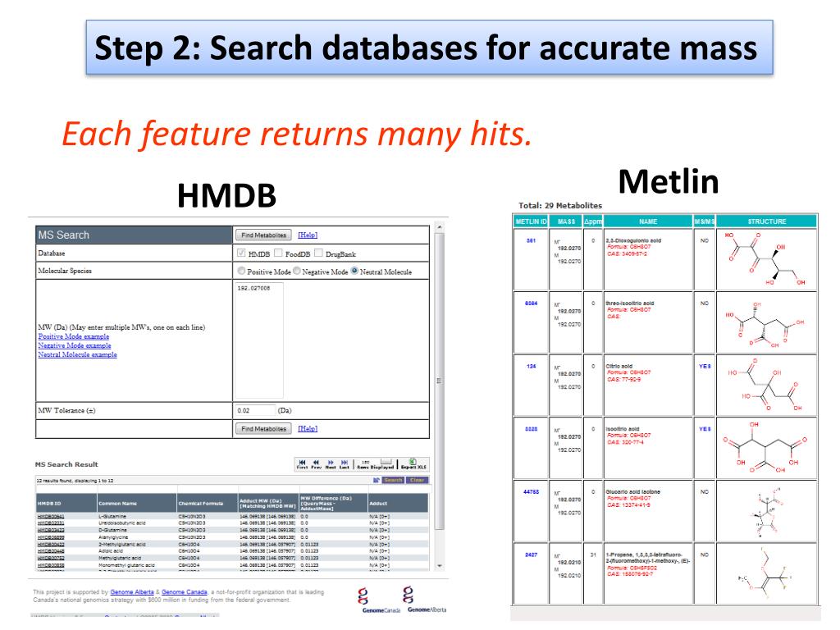Image resolution: width=840 pixels, height=630 pixels.
Task: Click 2,3-Dioxogulonic acid structure image
Action: [767, 258]
